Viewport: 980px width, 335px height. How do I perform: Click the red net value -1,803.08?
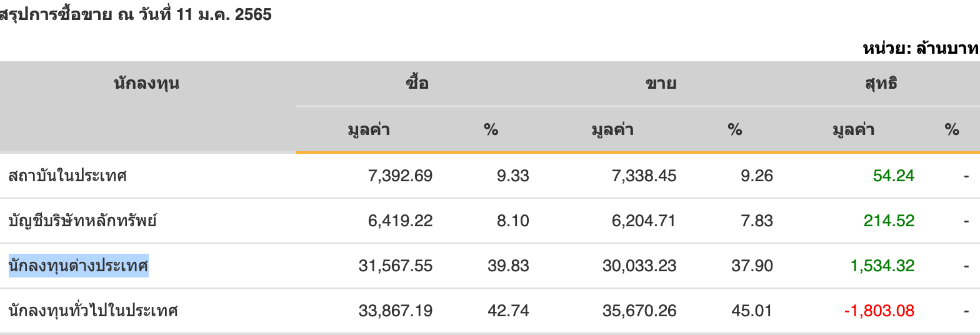coord(879,311)
